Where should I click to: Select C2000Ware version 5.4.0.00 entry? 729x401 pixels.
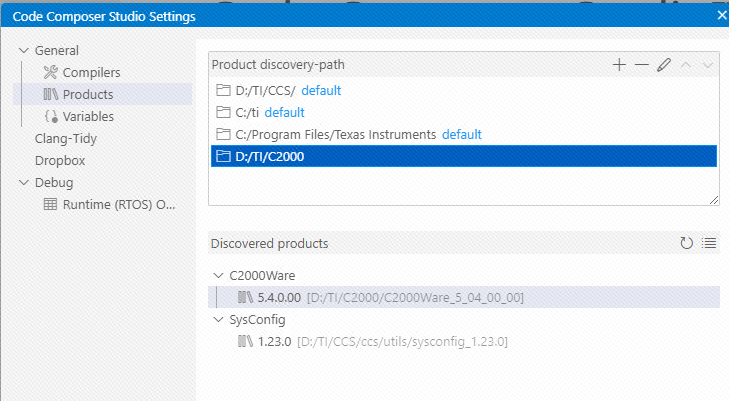click(464, 297)
